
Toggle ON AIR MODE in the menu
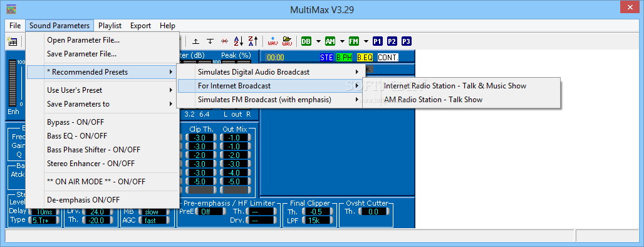(x=103, y=181)
